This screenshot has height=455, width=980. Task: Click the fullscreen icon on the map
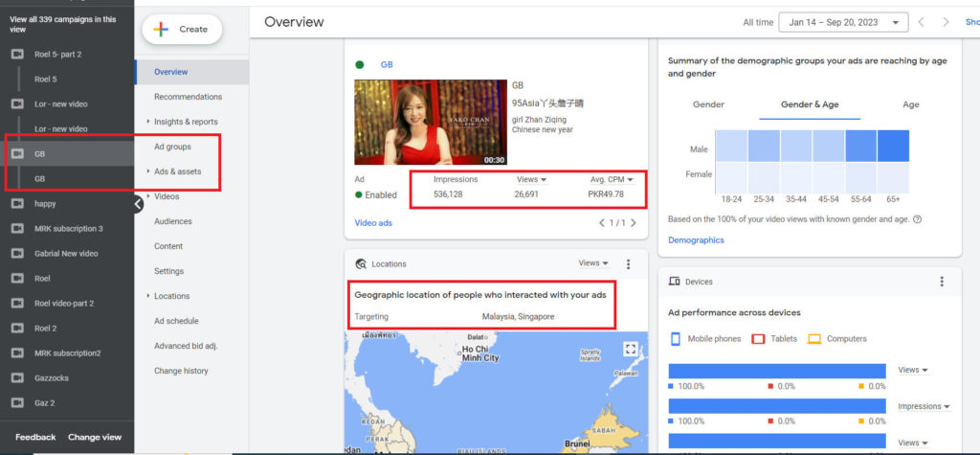[x=630, y=349]
